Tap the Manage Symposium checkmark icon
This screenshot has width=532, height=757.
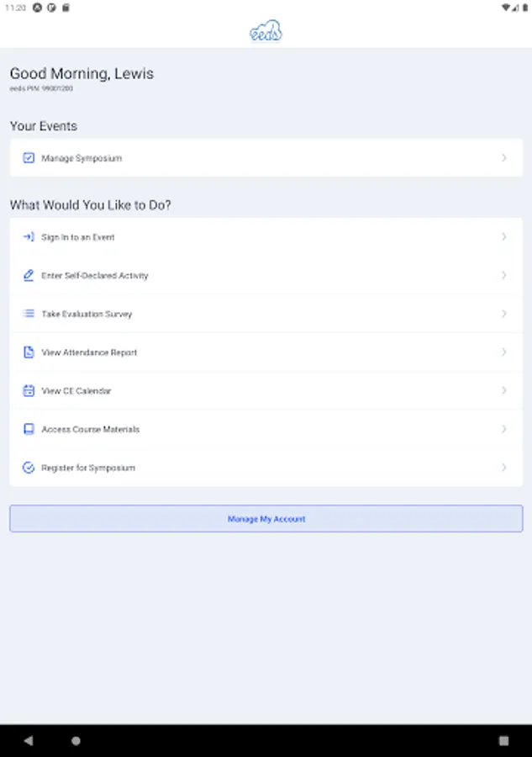click(x=29, y=158)
